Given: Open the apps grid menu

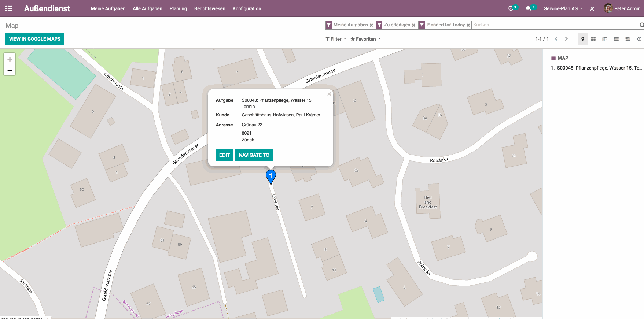Looking at the screenshot, I should coord(9,8).
